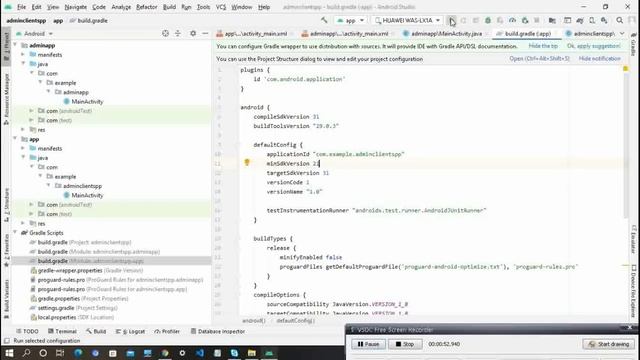Click locate-opened-file target icon in Project panel
Viewport: 640px width, 360px height.
(165, 33)
